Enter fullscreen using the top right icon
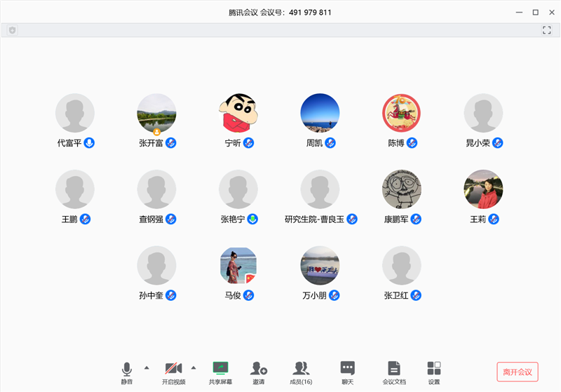 (547, 30)
